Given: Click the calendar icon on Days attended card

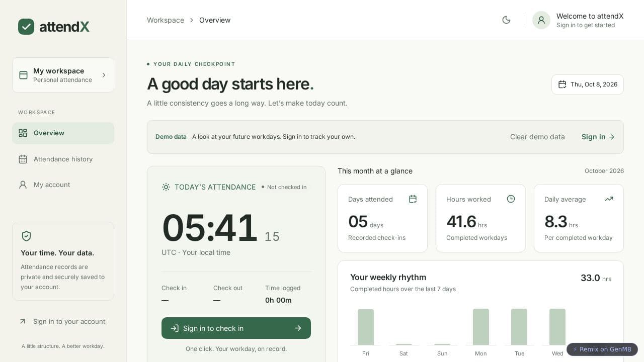Looking at the screenshot, I should [x=413, y=199].
